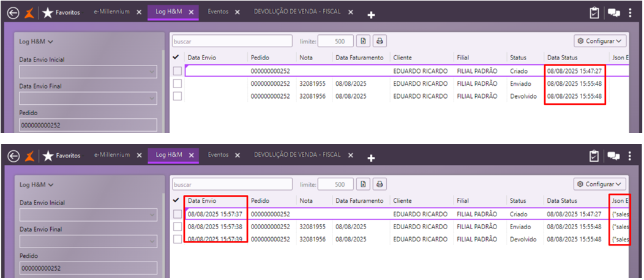
Task: Open the Configurar dropdown in upper screenshot
Action: [600, 41]
